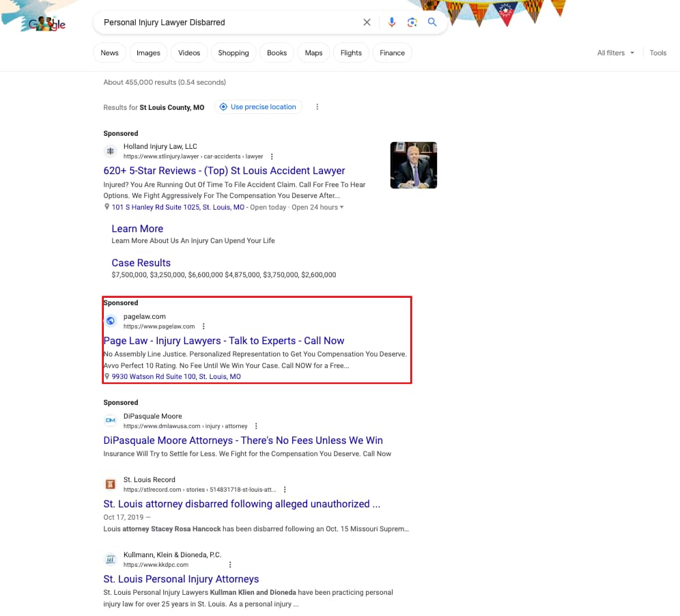This screenshot has height=616, width=680.
Task: Click the magnifying glass search button
Action: point(432,22)
